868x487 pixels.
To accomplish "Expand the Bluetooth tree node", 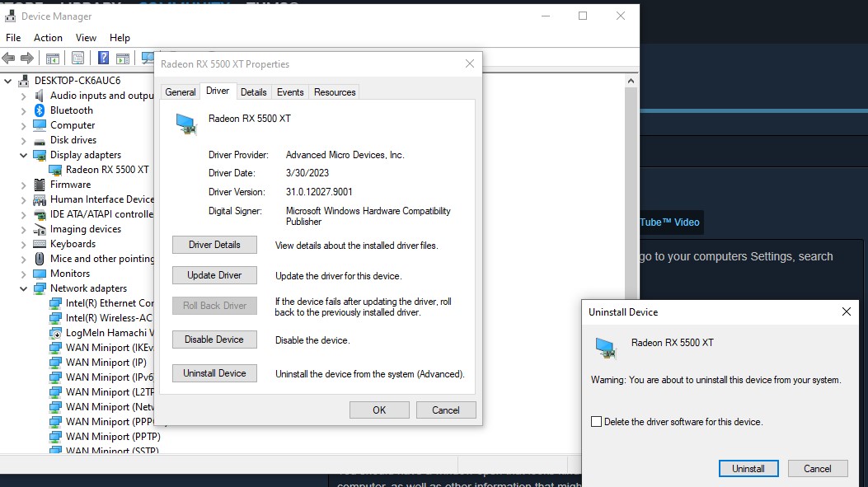I will click(x=23, y=110).
